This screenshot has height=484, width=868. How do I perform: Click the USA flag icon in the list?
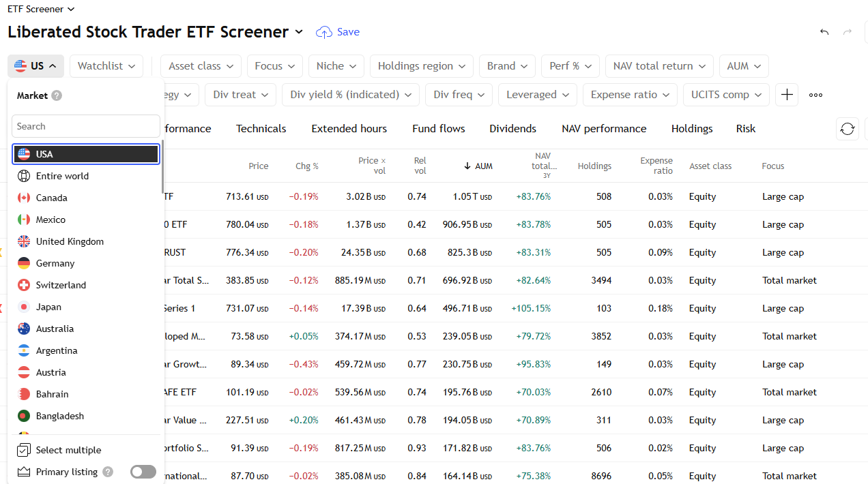click(24, 154)
